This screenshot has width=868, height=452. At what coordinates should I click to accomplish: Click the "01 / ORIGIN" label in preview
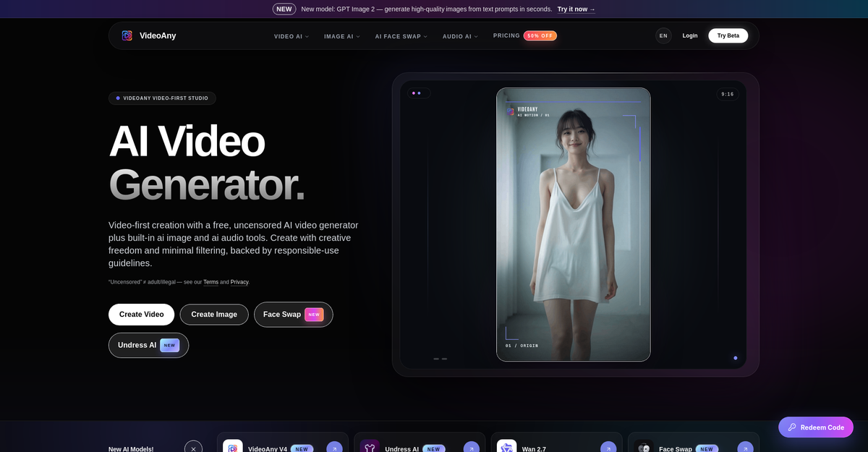pos(522,346)
